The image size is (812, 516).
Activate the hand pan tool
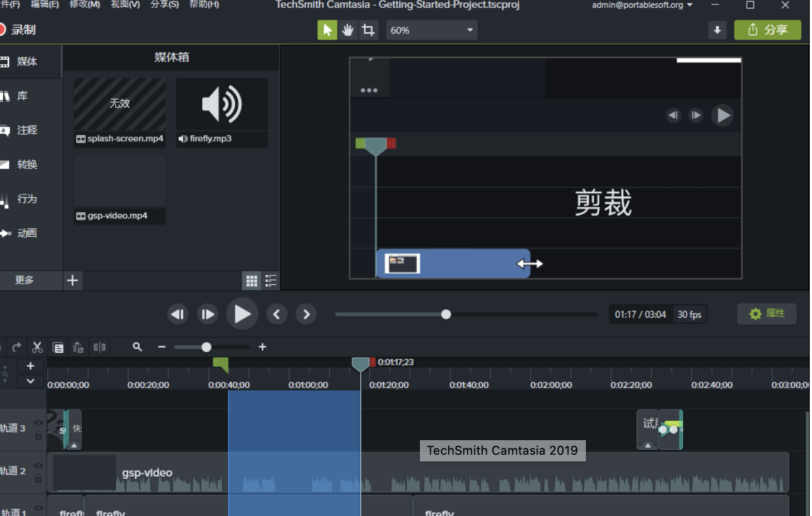[348, 30]
